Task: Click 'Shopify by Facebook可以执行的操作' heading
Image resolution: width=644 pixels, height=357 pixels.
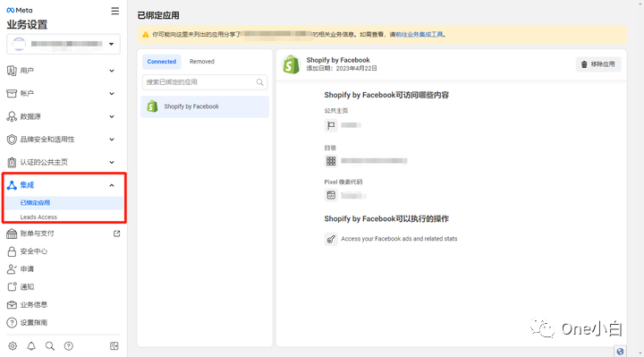Action: (x=386, y=218)
